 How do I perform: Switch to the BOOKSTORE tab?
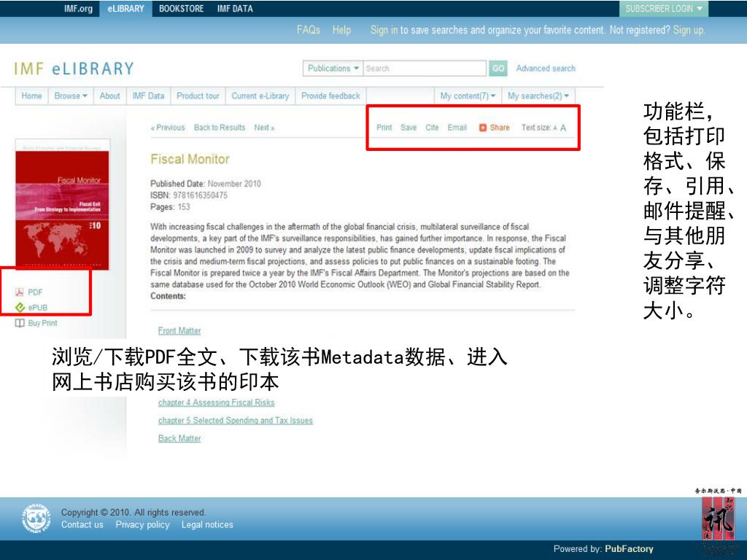coord(181,9)
